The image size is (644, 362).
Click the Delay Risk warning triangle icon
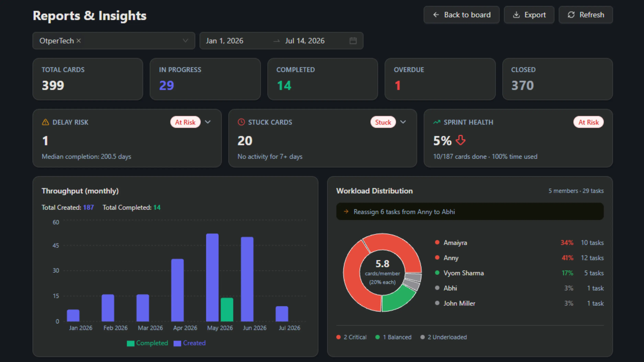click(x=46, y=122)
